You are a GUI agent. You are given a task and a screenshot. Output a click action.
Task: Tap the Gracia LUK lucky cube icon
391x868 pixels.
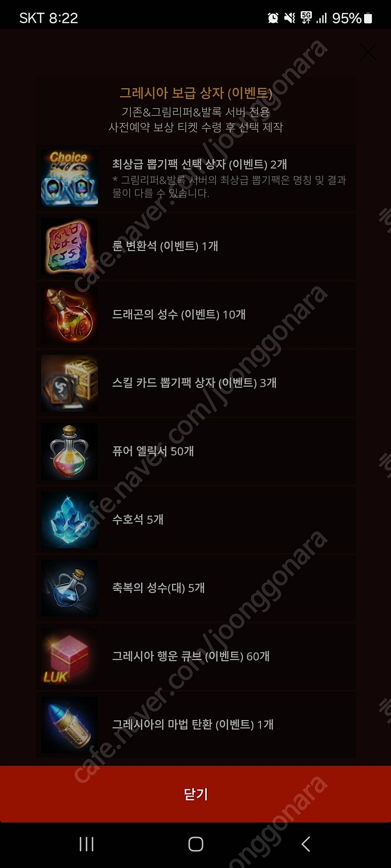click(x=69, y=656)
